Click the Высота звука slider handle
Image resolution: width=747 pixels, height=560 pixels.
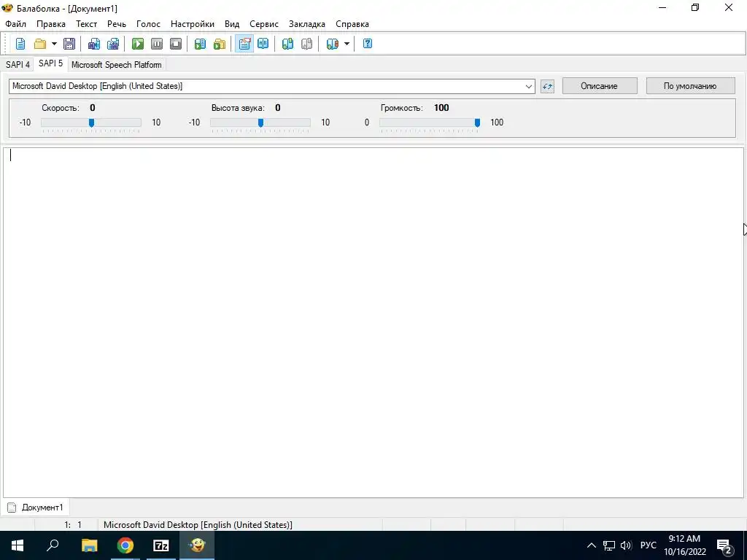click(x=260, y=122)
